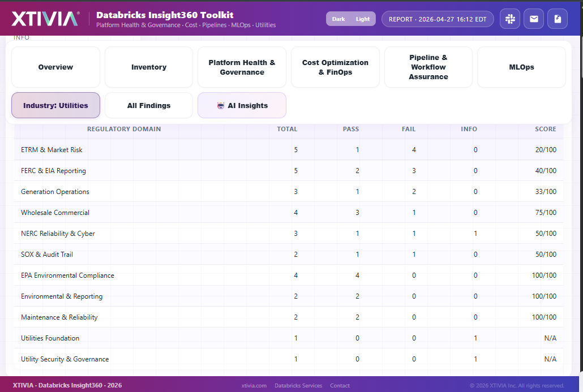Screen dimensions: 583x392
Task: Follow the Contact footer link
Action: (x=340, y=385)
